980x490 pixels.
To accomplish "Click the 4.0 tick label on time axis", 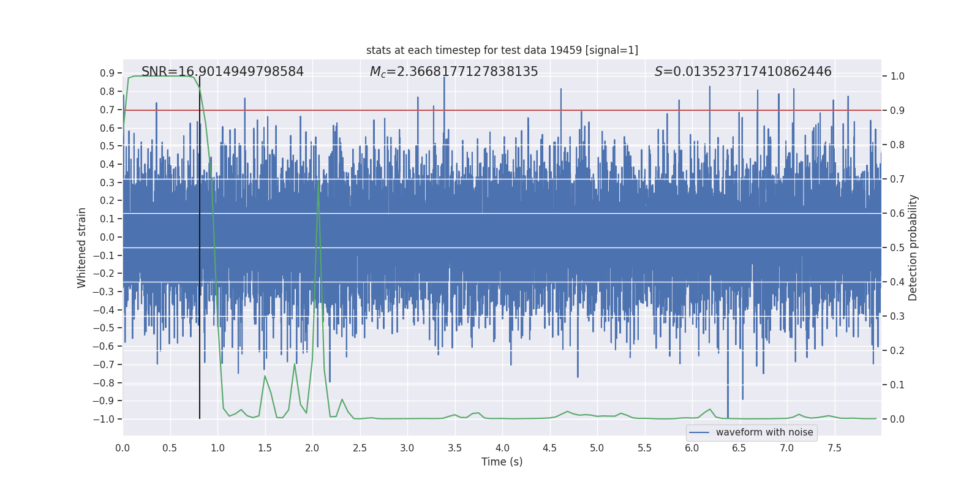I will (x=502, y=448).
